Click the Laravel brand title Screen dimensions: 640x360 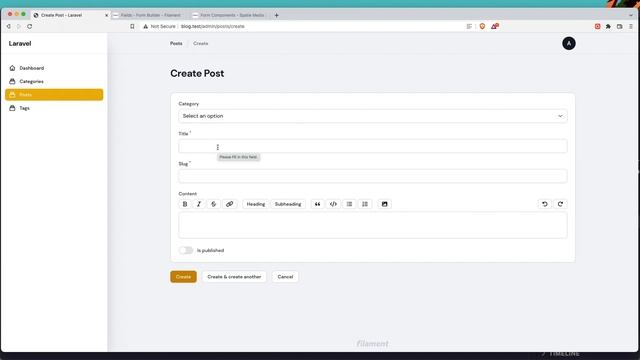(20, 43)
